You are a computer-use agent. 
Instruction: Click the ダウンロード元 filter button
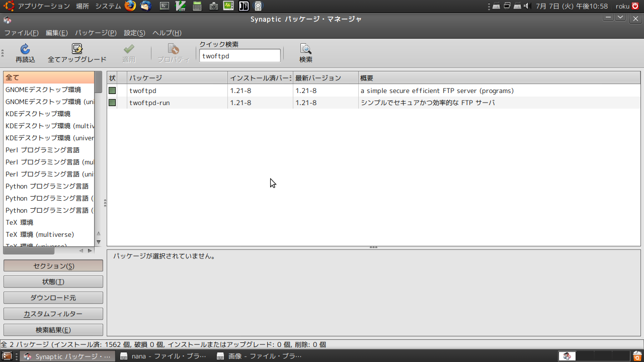(53, 298)
